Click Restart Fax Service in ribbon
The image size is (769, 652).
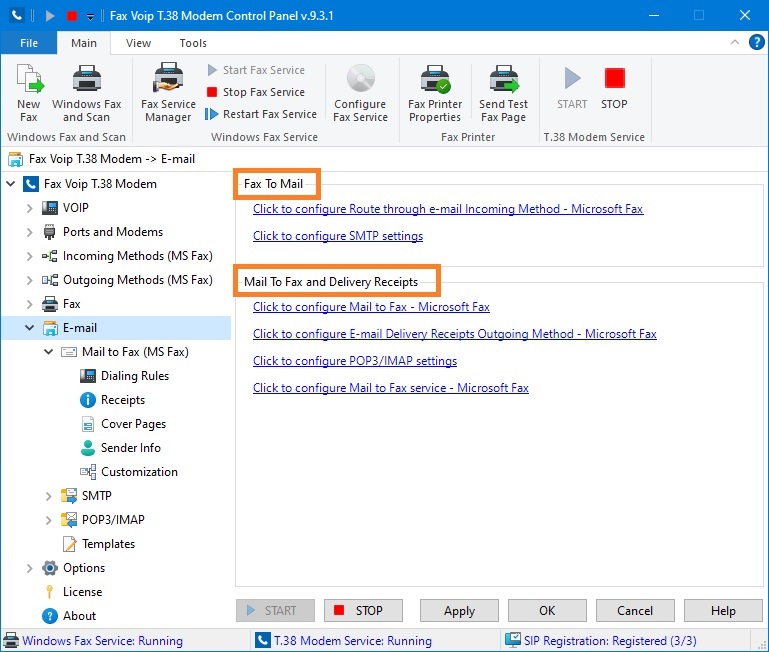click(261, 114)
